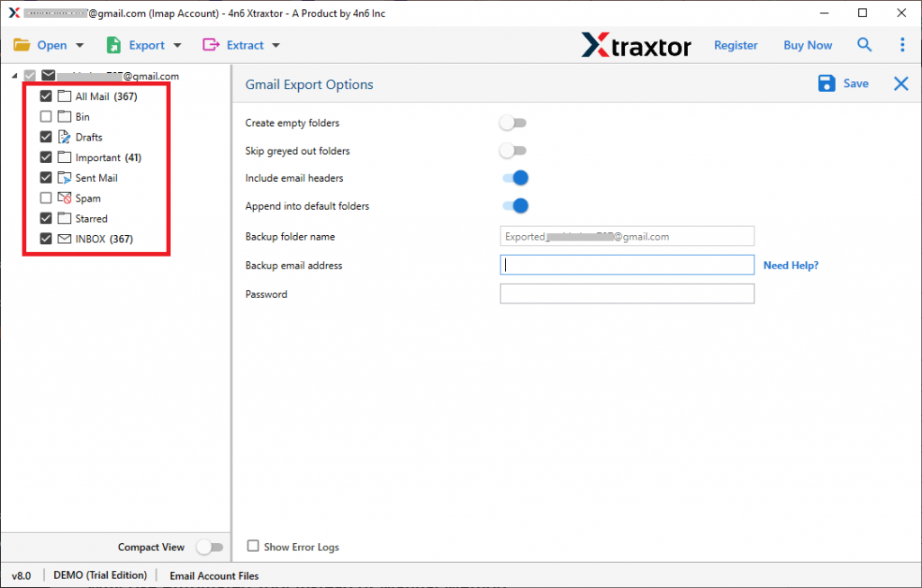Turn on Create empty folders toggle
Viewport: 922px width, 588px height.
coord(512,122)
